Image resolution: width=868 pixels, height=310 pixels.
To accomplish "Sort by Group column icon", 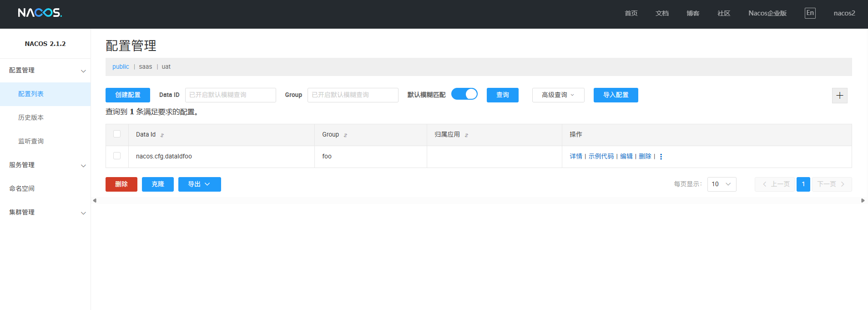I will click(x=345, y=135).
